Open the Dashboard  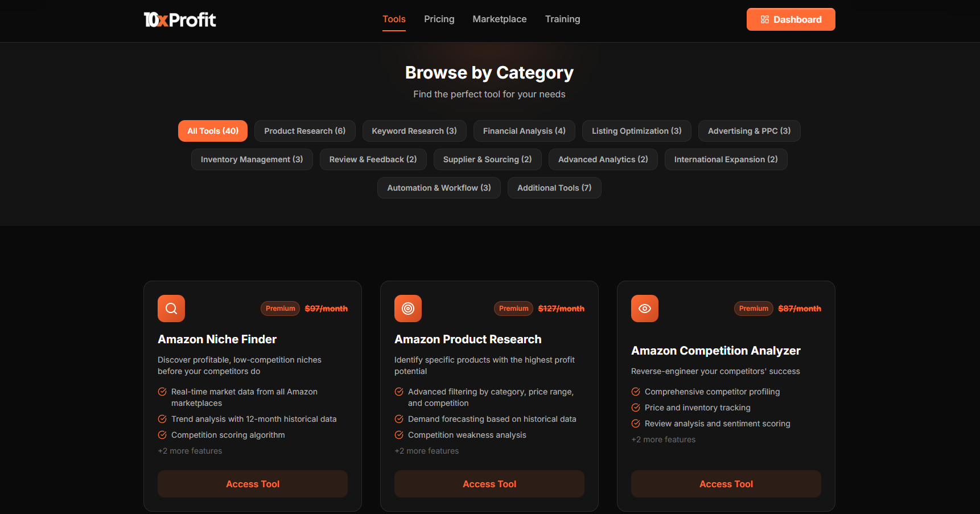[x=790, y=19]
